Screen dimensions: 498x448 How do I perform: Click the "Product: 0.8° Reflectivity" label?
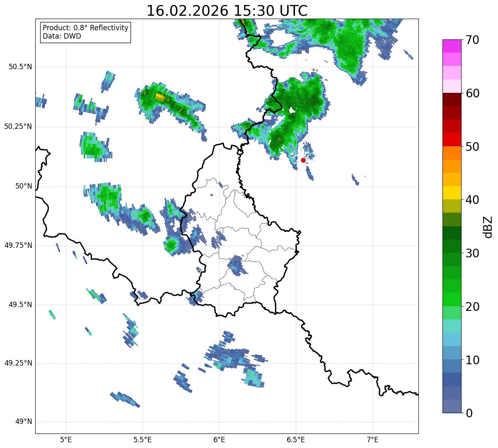(85, 28)
